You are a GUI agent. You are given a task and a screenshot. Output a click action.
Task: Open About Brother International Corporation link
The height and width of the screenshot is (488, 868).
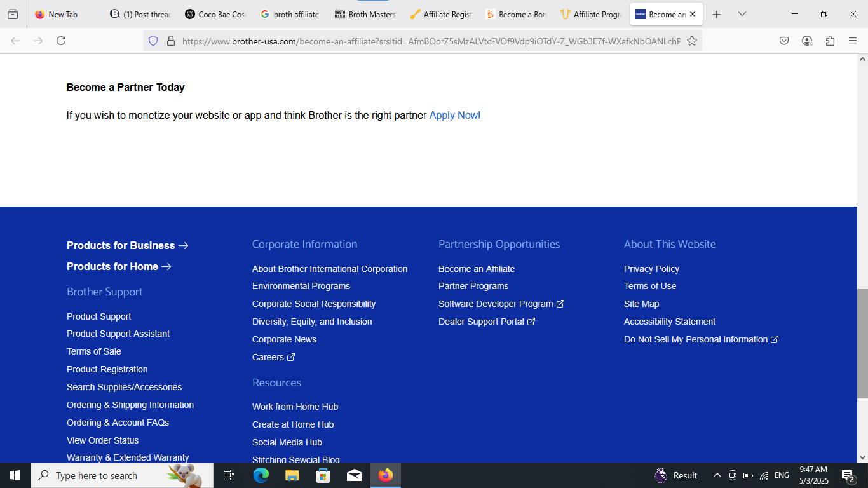(x=330, y=269)
